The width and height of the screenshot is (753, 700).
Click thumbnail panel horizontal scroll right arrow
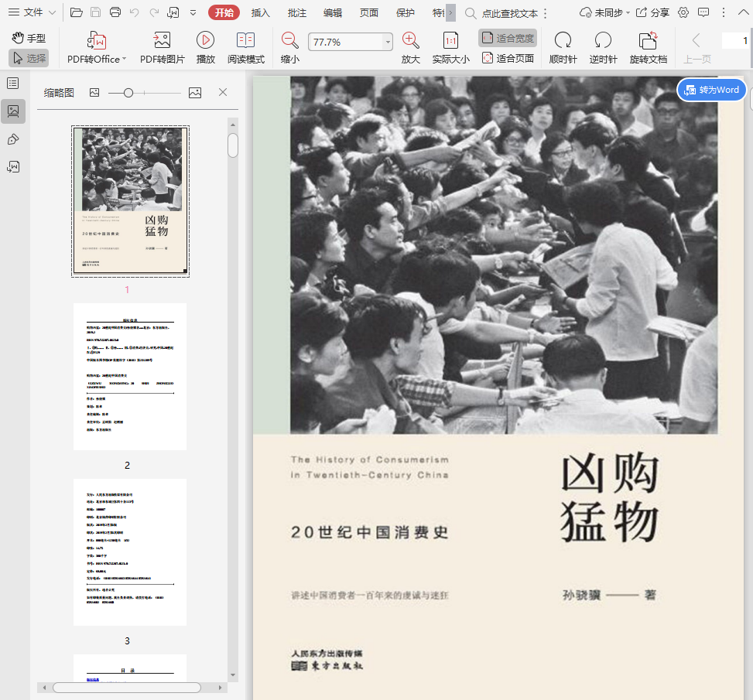[x=220, y=688]
